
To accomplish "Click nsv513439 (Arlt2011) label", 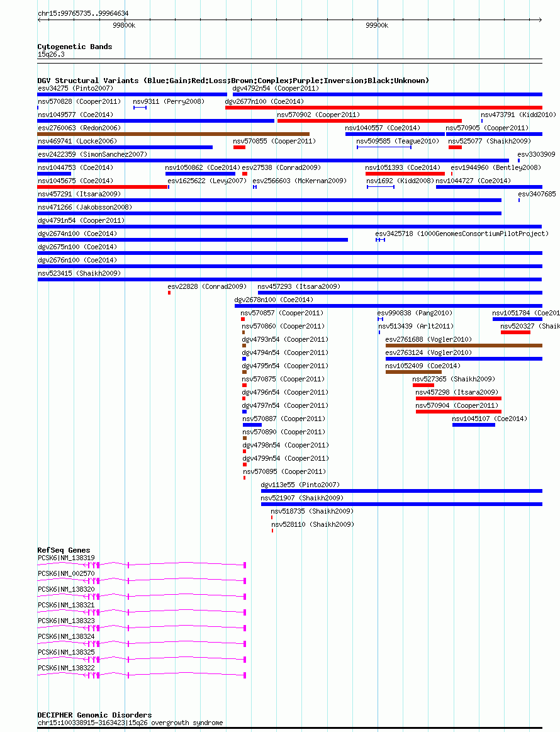I will click(416, 326).
